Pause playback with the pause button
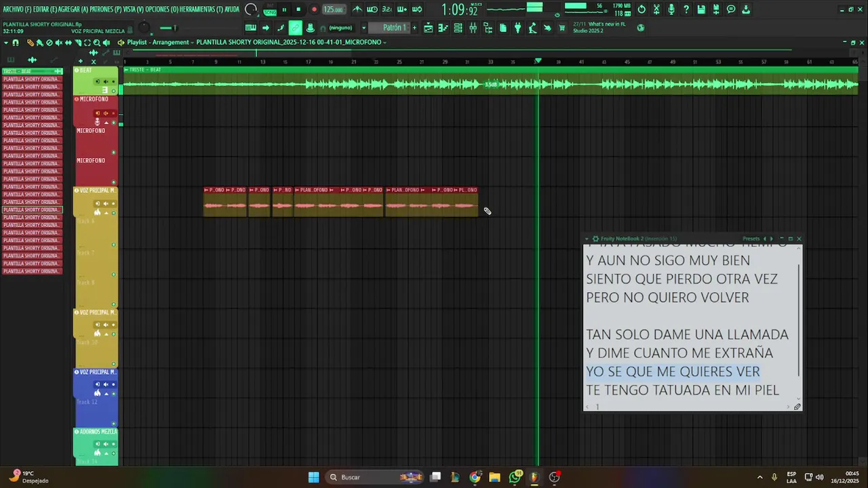The image size is (868, 488). [x=284, y=9]
